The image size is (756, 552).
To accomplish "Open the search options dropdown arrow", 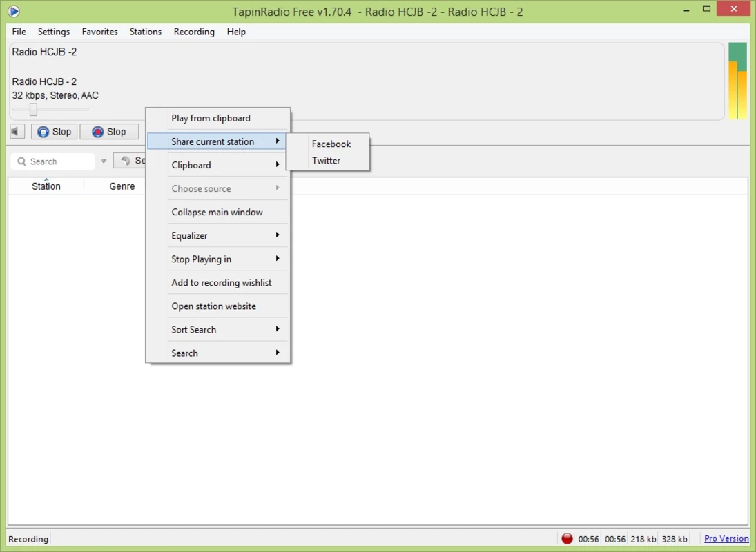I will pyautogui.click(x=104, y=161).
